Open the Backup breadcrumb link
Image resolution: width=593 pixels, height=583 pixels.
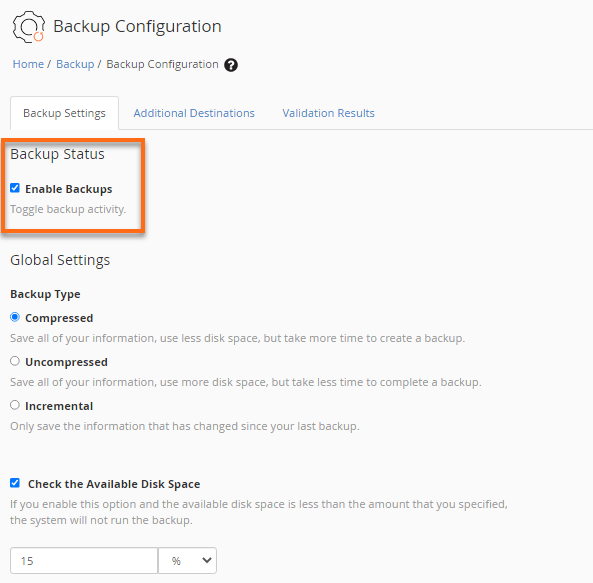click(75, 64)
